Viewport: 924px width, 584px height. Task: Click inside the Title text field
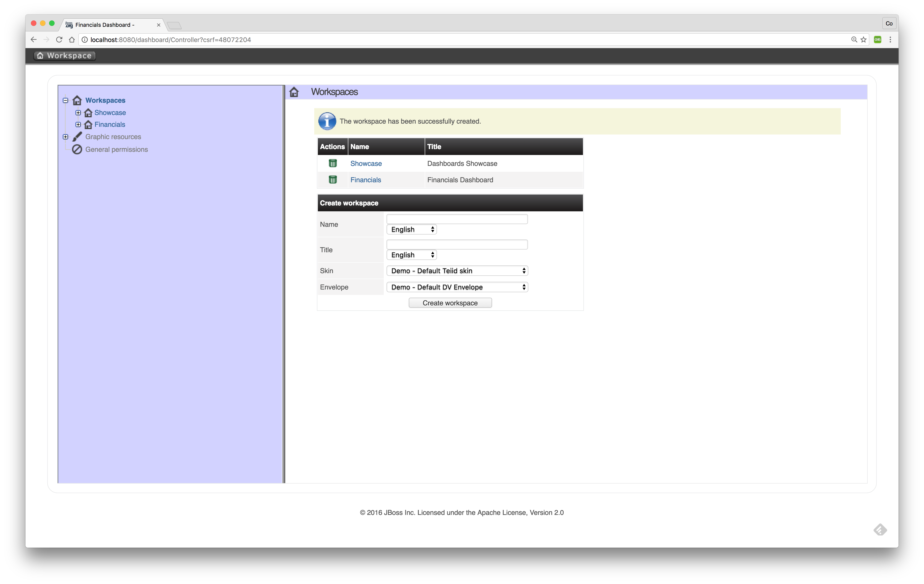point(457,244)
